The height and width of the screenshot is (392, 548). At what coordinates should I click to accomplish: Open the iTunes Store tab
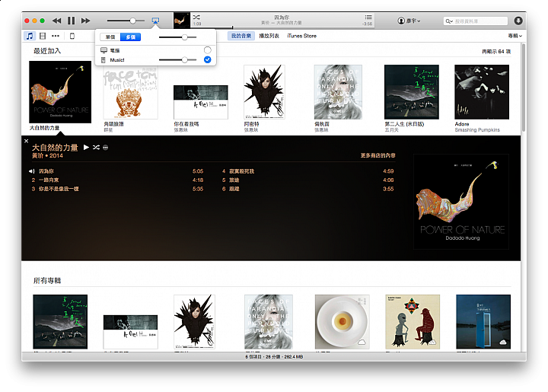(x=301, y=36)
